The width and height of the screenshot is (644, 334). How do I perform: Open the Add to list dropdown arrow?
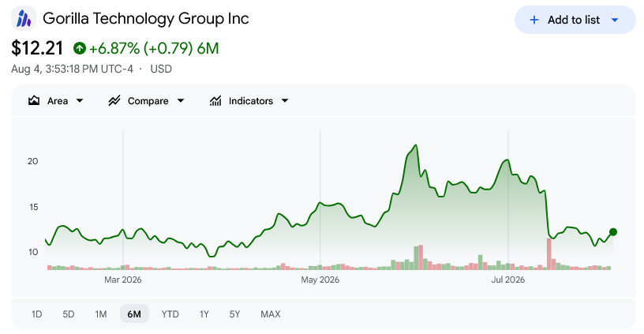pyautogui.click(x=615, y=20)
